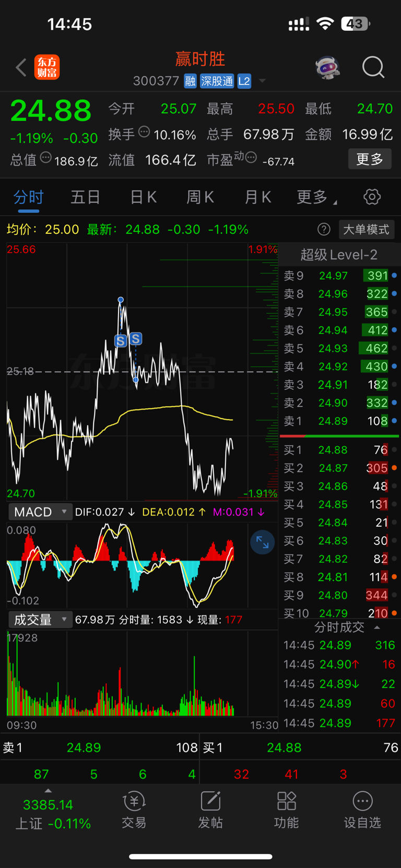401x868 pixels.
Task: Select 卖9 row at 24.97
Action: click(x=340, y=276)
